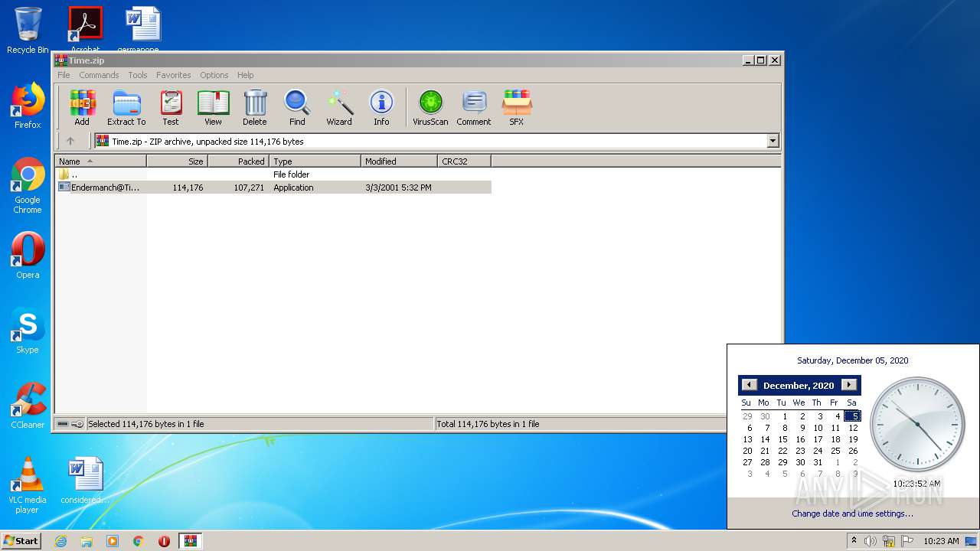Open Opera from the taskbar
980x551 pixels.
164,541
